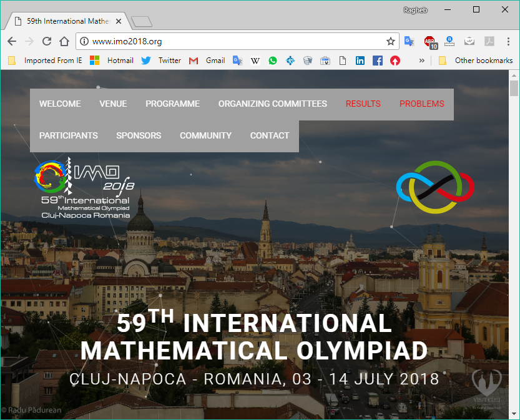Click the IMO 2018 logo

[x=84, y=187]
